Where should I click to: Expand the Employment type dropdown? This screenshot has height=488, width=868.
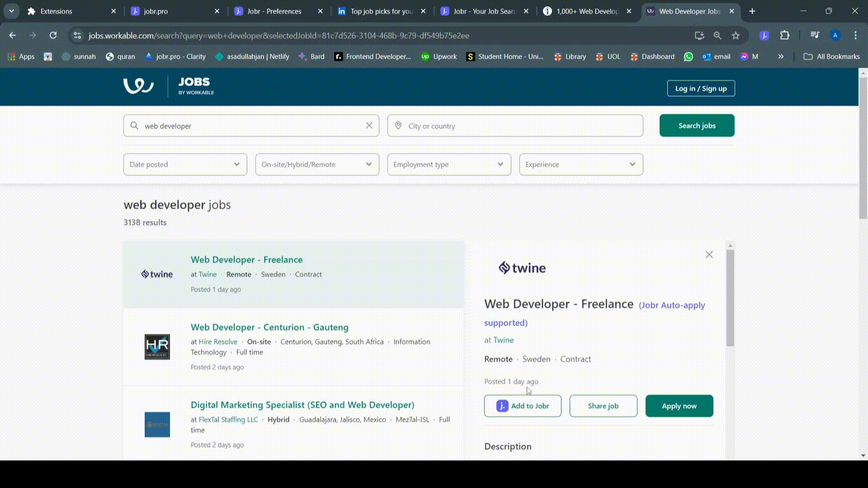click(x=449, y=164)
